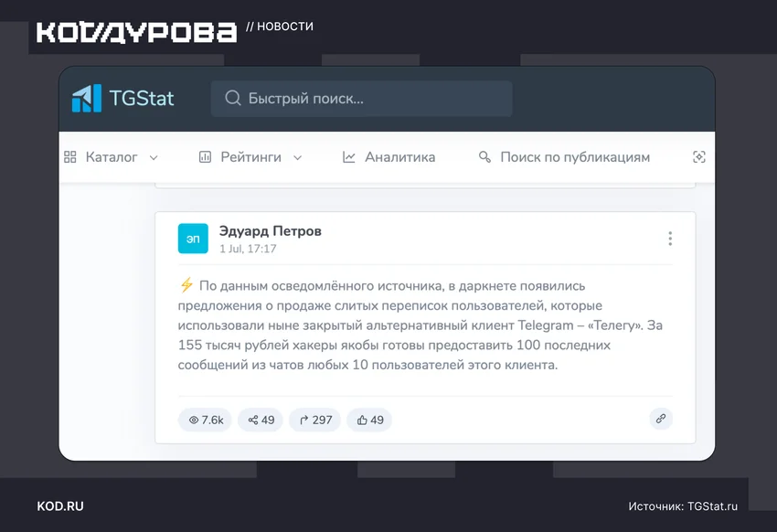This screenshot has width=777, height=532.
Task: Click the Источник: TGStat.ru caption
Action: (x=683, y=506)
